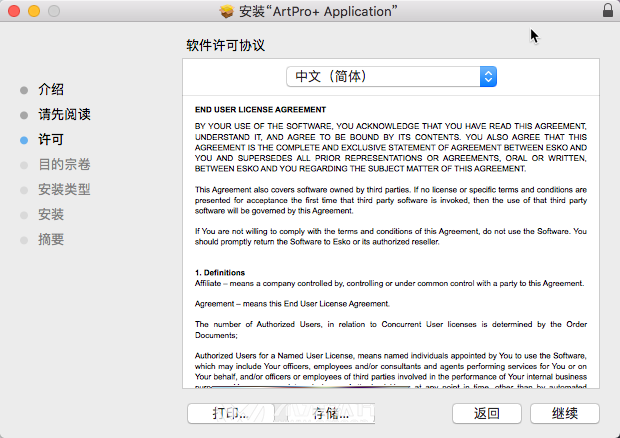Minimize the installer with yellow button
This screenshot has height=438, width=620.
[34, 11]
